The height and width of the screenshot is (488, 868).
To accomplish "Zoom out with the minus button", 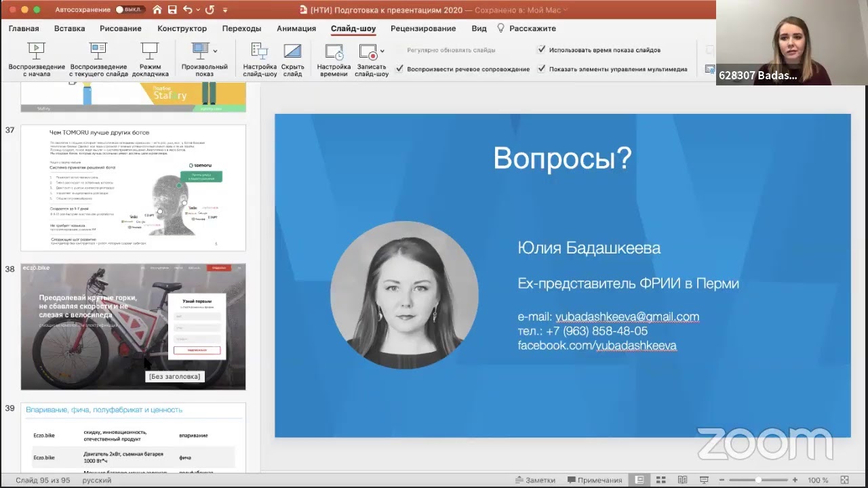I will pos(723,480).
